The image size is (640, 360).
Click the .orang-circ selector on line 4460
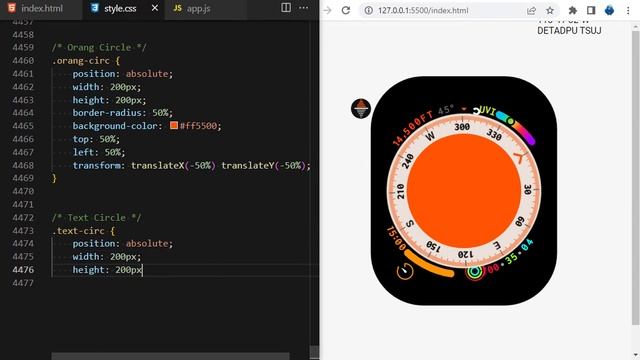(x=81, y=60)
